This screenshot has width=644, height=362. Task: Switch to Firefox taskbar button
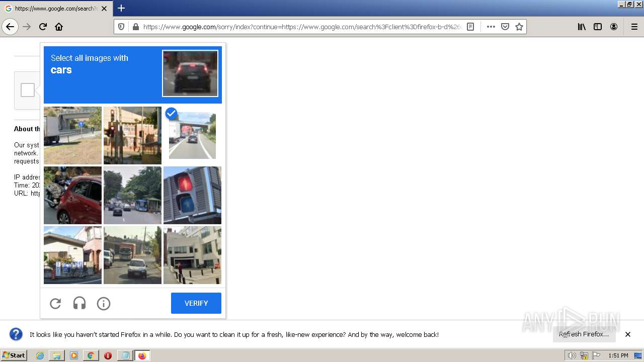142,355
